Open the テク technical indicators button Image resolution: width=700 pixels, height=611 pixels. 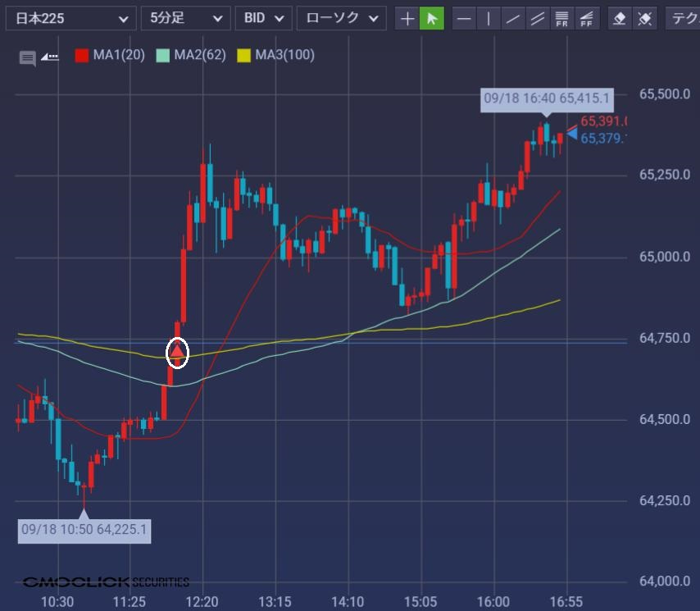tap(683, 18)
